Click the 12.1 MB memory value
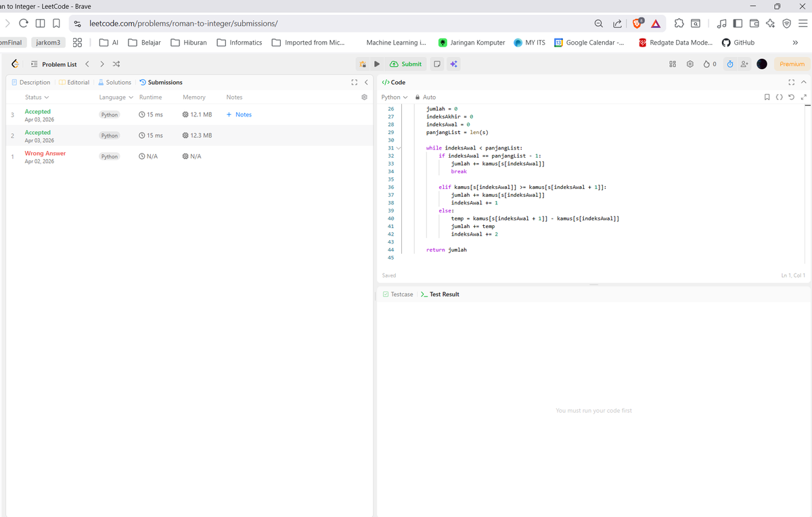The width and height of the screenshot is (812, 517). [198, 115]
